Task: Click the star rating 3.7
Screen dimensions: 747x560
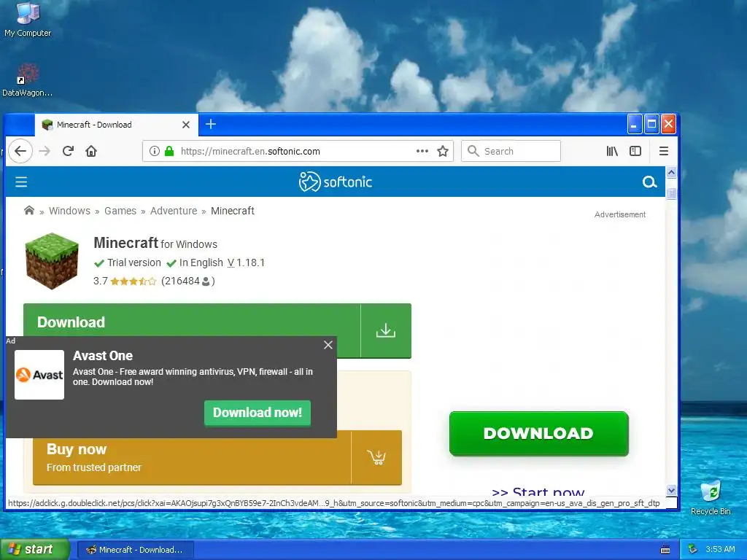Action: 125,281
